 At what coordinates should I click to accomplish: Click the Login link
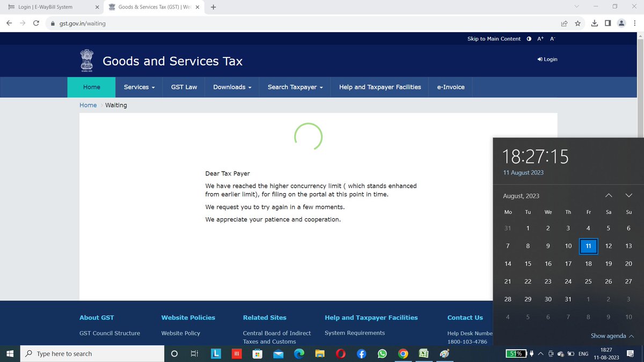547,59
